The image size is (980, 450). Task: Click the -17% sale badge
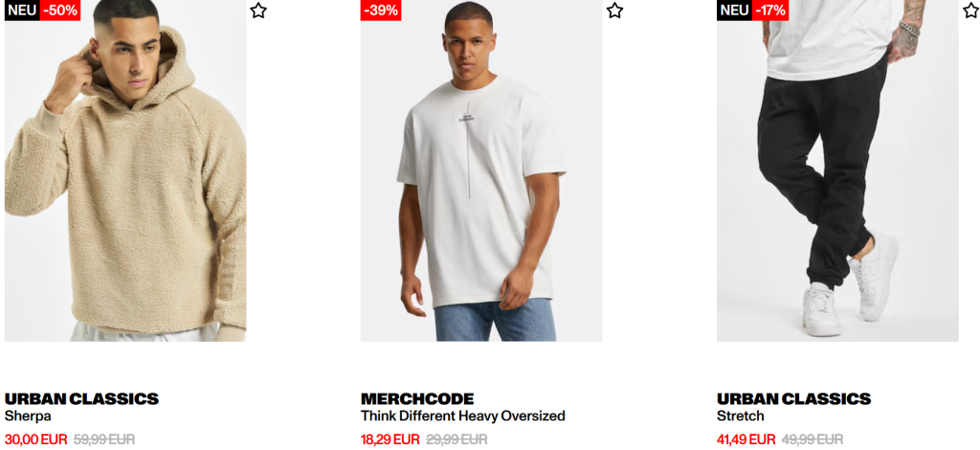click(770, 10)
